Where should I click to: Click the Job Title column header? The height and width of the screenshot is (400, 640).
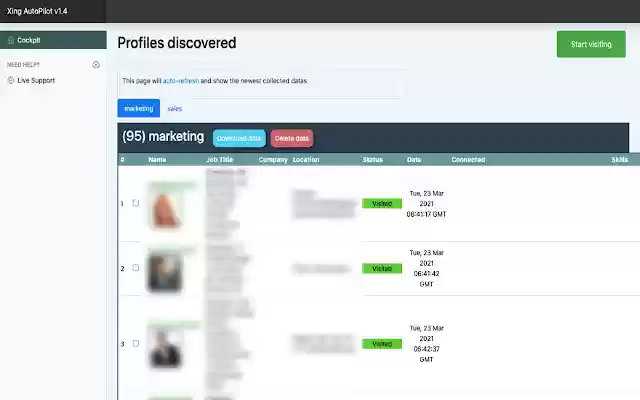(219, 160)
